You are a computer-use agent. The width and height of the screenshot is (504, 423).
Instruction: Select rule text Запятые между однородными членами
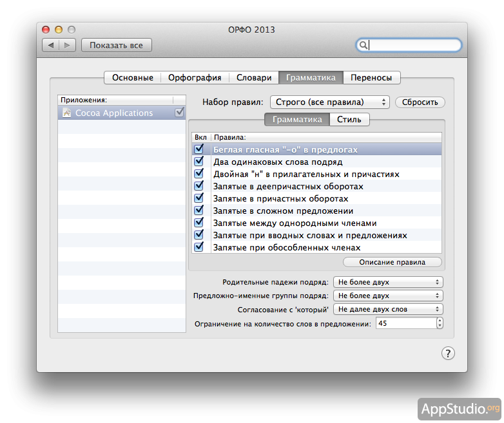point(295,223)
